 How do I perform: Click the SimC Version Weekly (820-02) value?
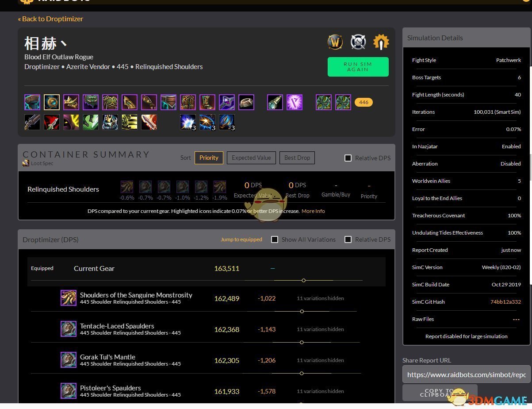501,267
